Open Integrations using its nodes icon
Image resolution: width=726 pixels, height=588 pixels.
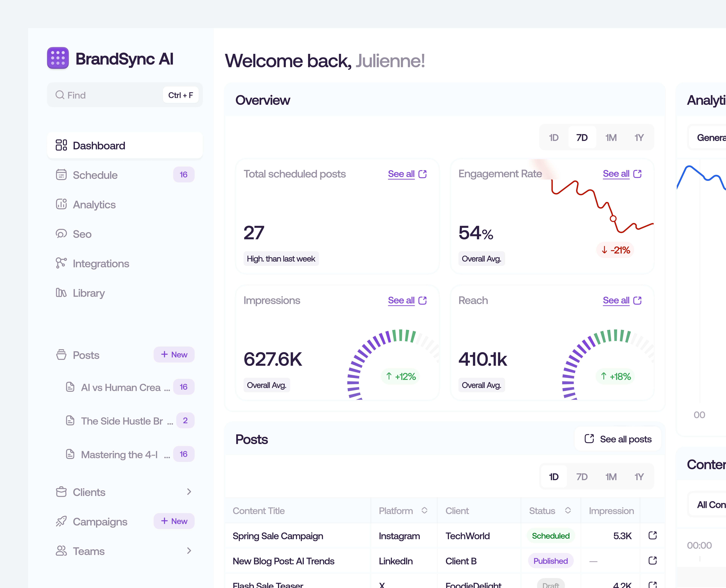click(61, 263)
